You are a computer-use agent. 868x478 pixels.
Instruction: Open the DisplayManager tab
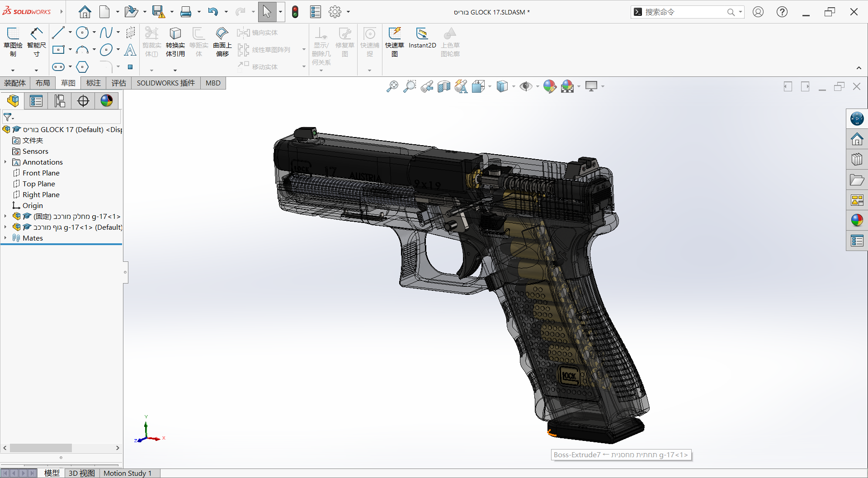pyautogui.click(x=107, y=101)
